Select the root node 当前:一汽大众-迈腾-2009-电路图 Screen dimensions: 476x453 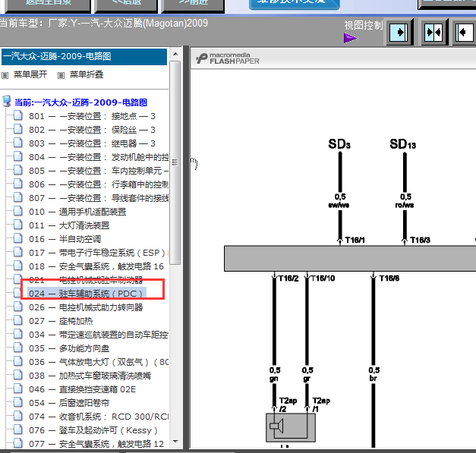80,102
